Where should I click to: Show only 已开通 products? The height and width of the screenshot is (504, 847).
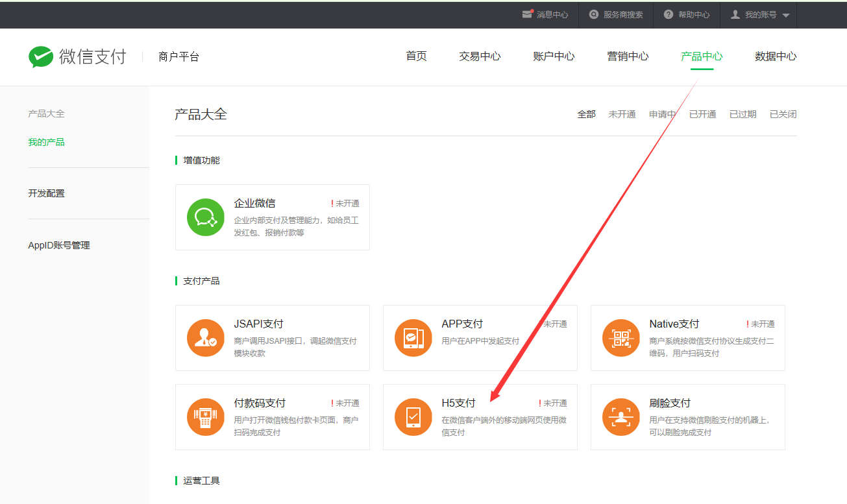pos(702,114)
